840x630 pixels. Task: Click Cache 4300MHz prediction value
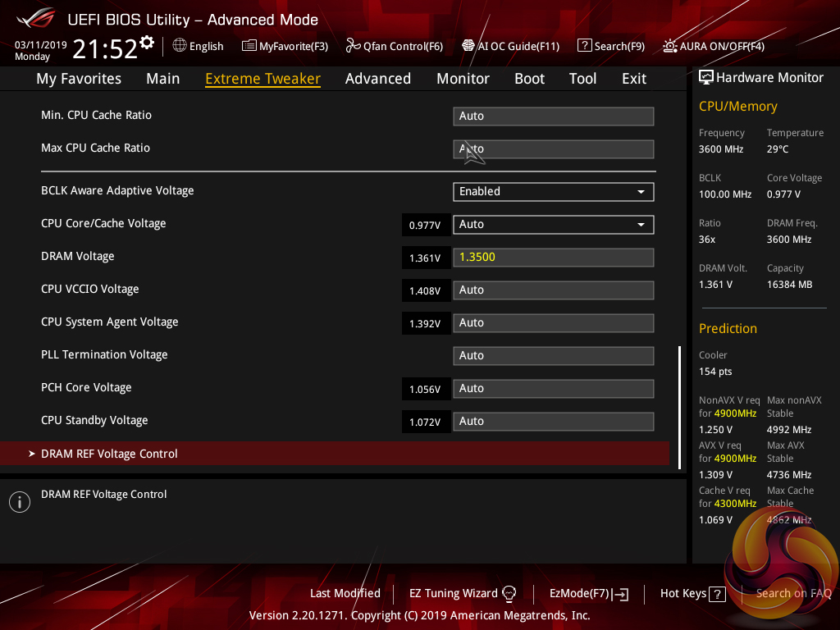[x=735, y=504]
